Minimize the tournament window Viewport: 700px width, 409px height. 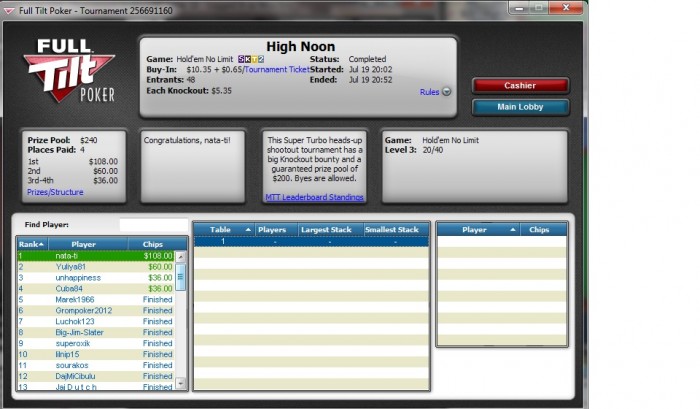[519, 8]
